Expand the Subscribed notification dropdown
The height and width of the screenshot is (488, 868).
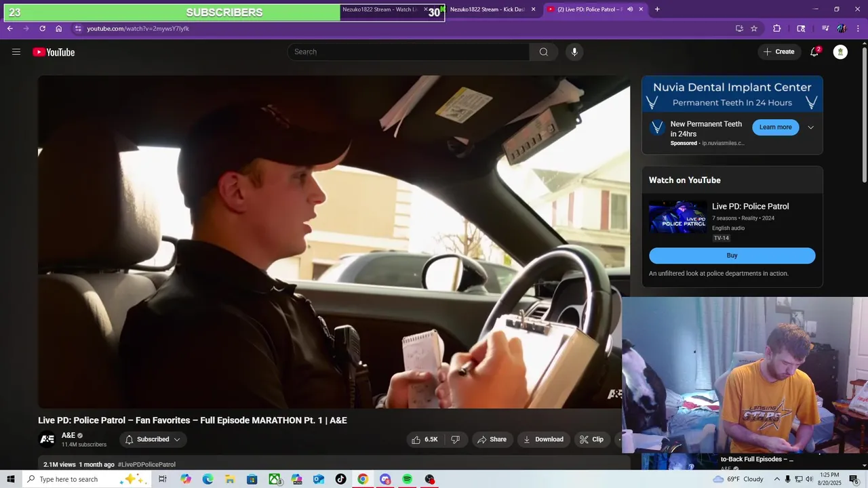click(x=177, y=439)
